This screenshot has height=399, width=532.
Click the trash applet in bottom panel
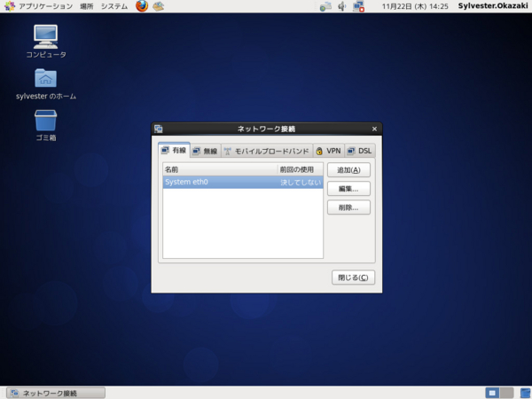pos(525,393)
